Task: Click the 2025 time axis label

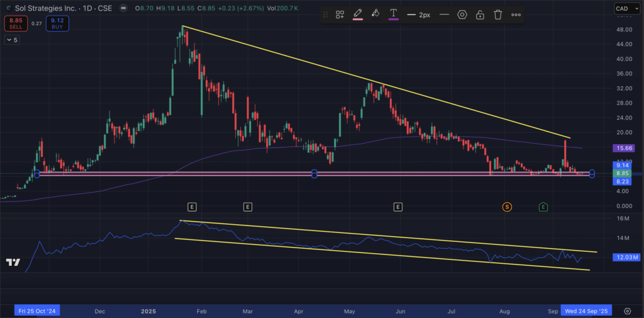Action: (x=147, y=311)
